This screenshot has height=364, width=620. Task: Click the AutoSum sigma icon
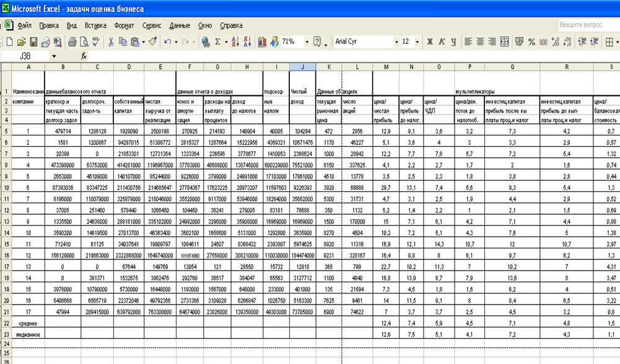point(218,42)
